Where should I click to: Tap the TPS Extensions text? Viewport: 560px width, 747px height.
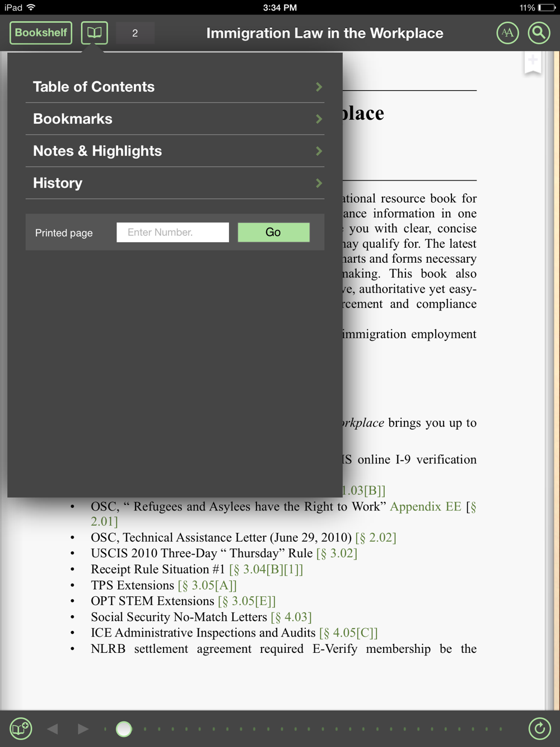pos(133,586)
